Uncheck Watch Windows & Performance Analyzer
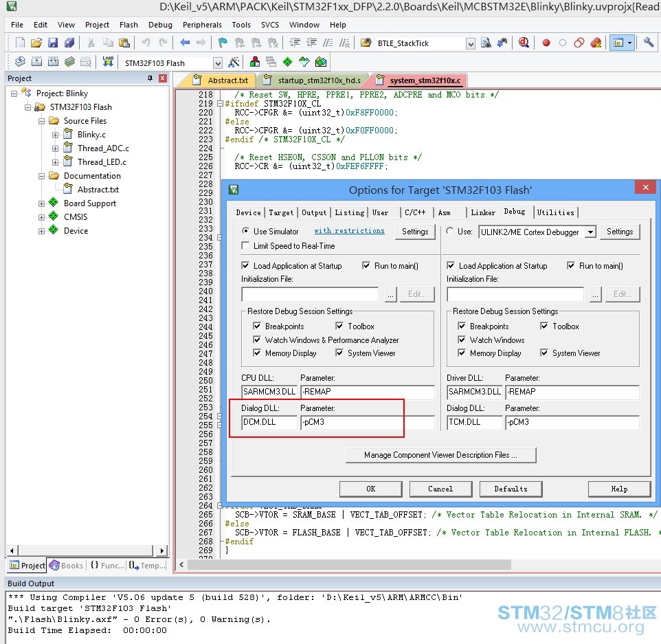The image size is (661, 644). [x=257, y=340]
